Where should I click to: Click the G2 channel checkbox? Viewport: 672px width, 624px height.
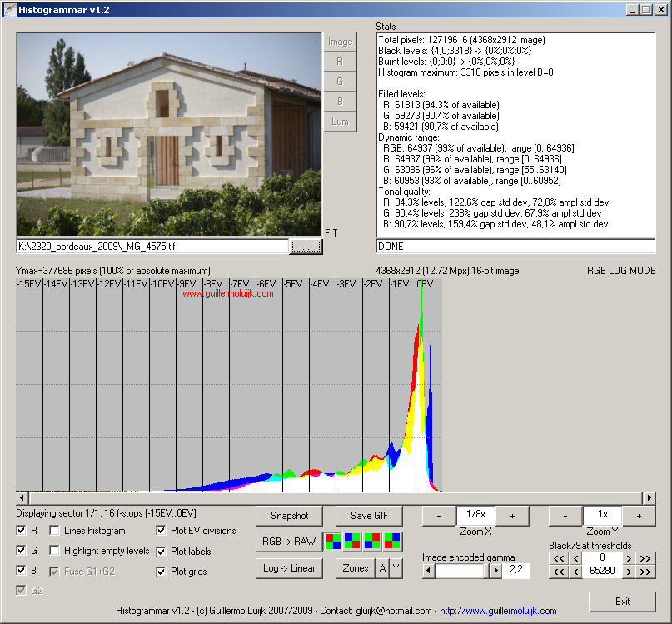(x=21, y=591)
